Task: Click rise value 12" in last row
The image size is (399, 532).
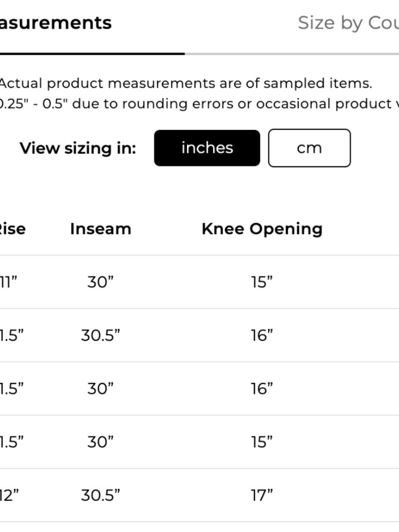Action: [9, 496]
